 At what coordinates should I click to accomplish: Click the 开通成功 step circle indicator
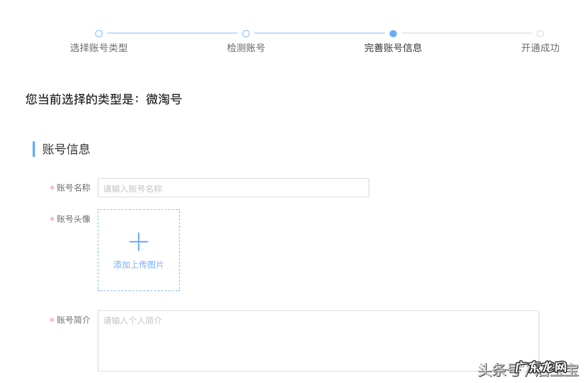tap(540, 33)
